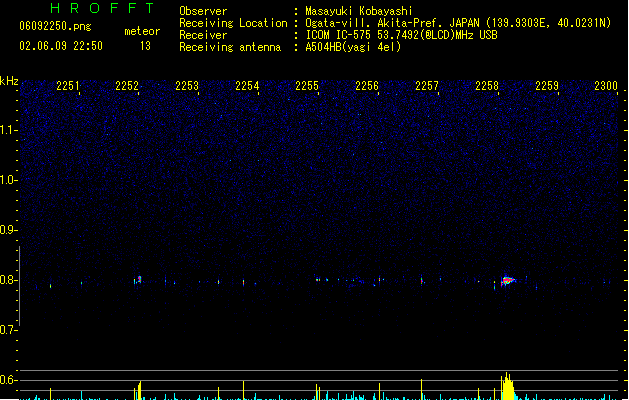Click observer name Masayuki Kobayashi
The height and width of the screenshot is (400, 629).
359,11
